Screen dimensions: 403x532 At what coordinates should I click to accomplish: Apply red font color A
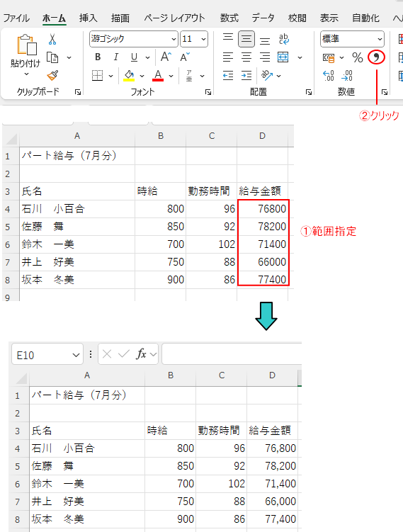click(158, 75)
